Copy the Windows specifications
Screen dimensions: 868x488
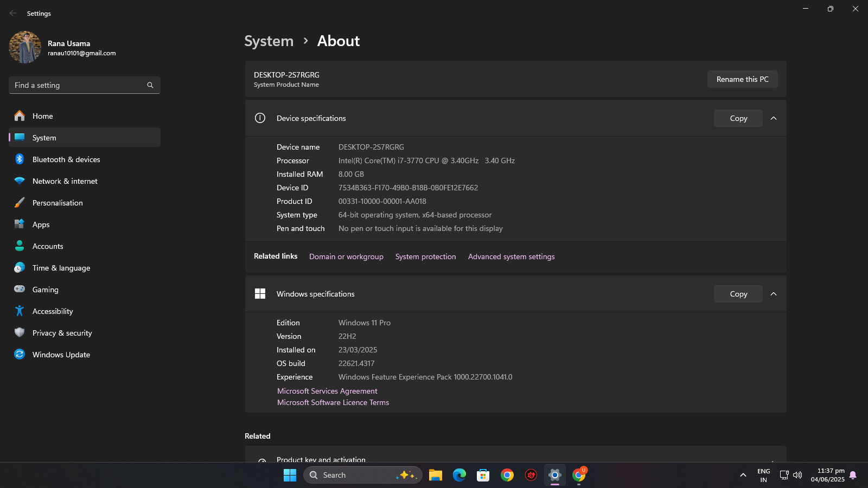coord(738,293)
